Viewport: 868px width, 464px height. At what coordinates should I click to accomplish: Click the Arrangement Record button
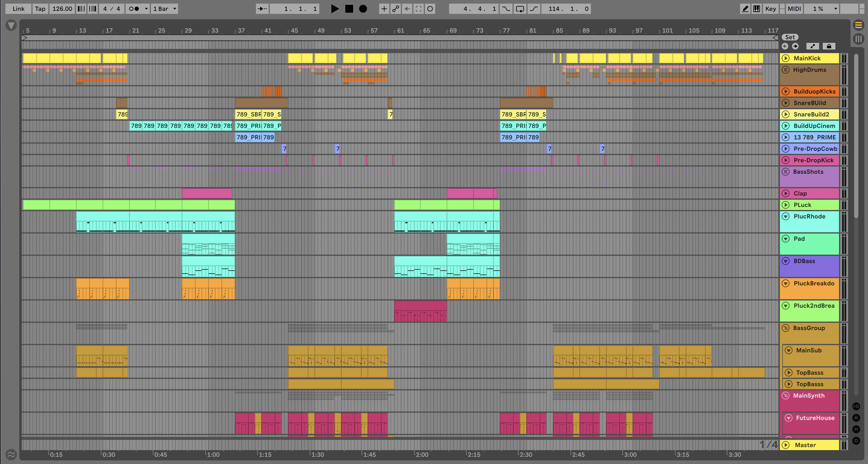pyautogui.click(x=363, y=9)
